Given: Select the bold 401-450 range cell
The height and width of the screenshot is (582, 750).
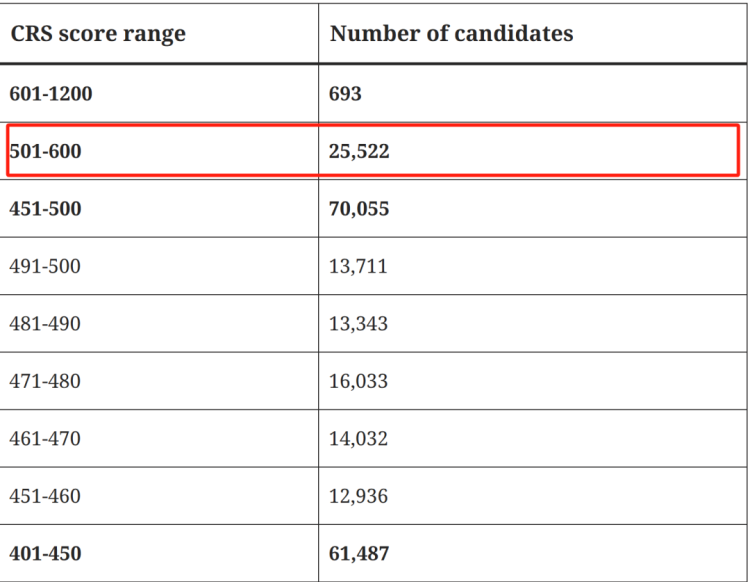Looking at the screenshot, I should 45,553.
